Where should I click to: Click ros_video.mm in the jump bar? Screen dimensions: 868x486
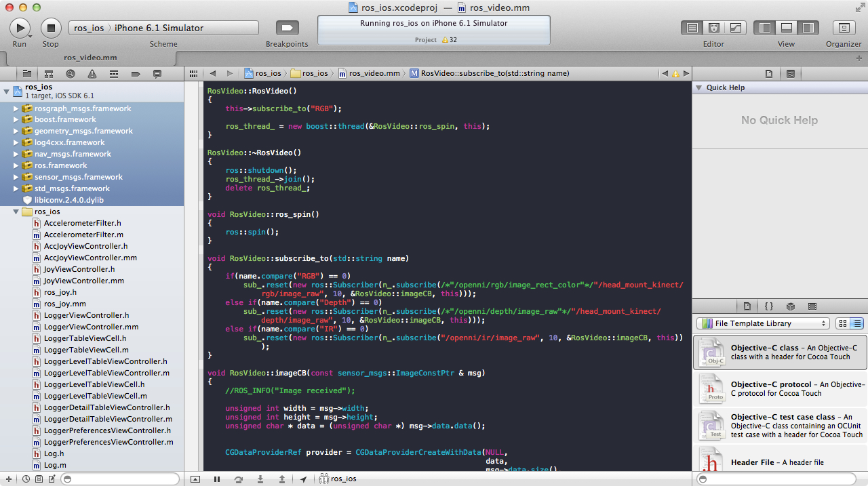[374, 73]
